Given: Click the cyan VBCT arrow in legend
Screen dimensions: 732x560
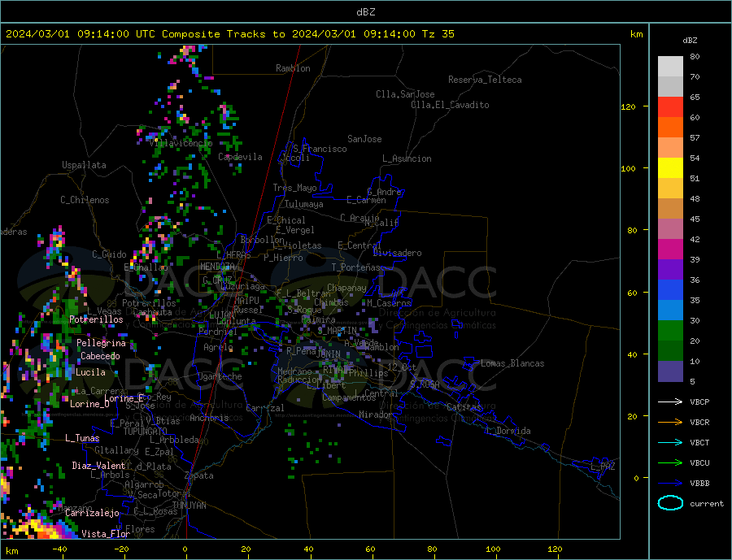Looking at the screenshot, I should click(670, 442).
